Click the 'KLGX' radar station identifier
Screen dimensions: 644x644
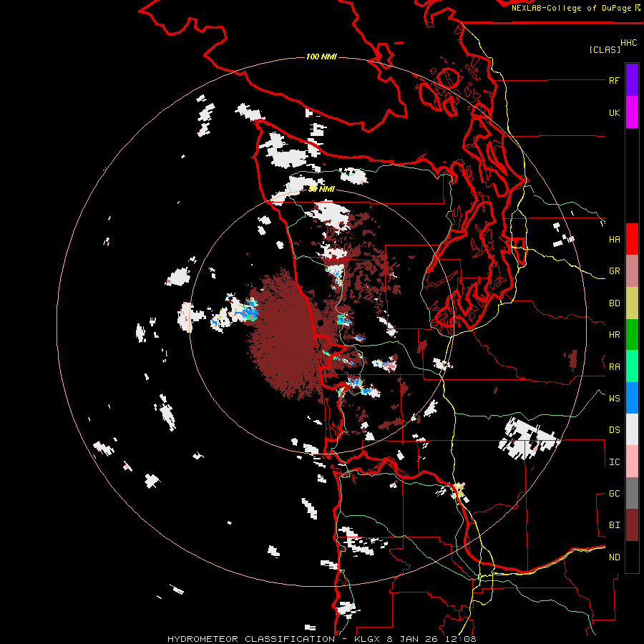[368, 639]
